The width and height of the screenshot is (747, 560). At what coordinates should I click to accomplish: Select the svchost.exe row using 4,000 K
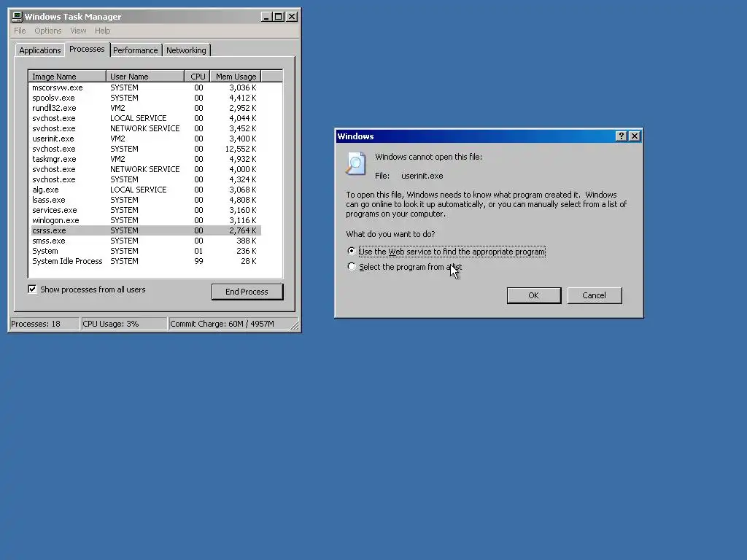tap(144, 169)
